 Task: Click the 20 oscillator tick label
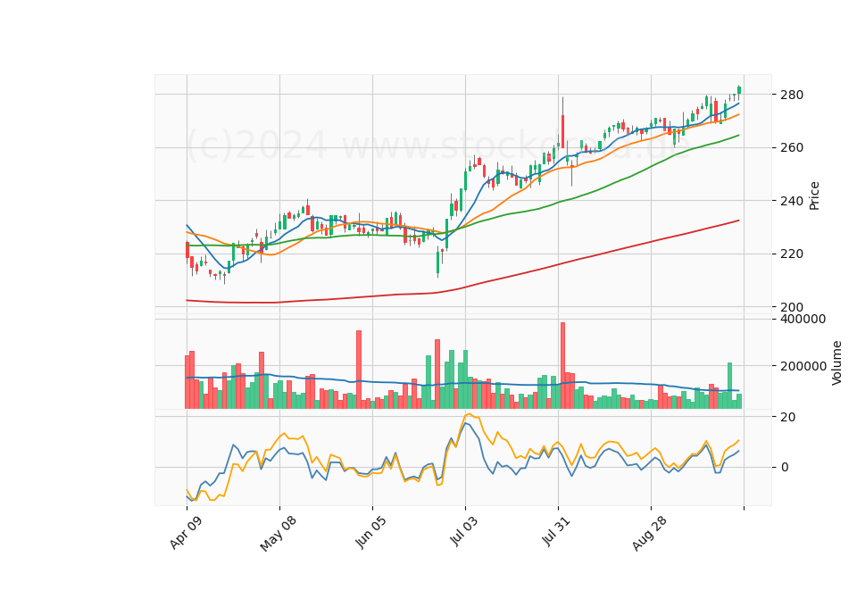coord(788,417)
